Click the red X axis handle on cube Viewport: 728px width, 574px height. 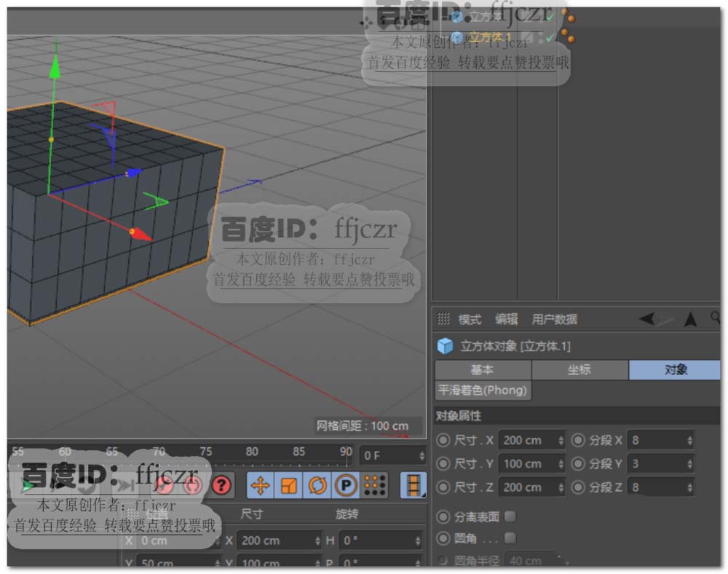click(141, 234)
